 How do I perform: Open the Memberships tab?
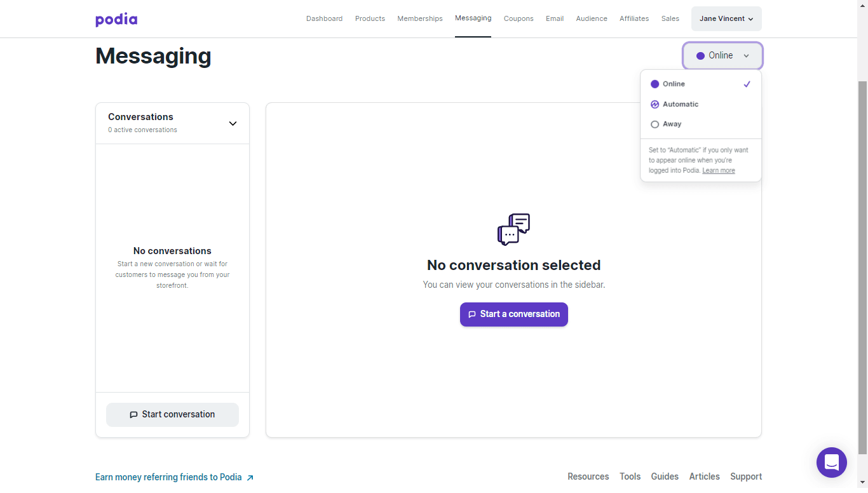tap(420, 18)
